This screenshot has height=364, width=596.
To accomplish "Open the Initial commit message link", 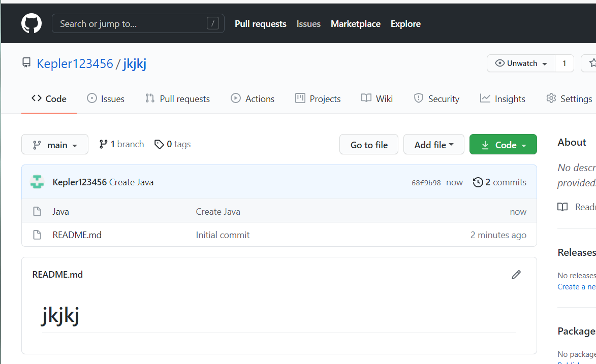I will (223, 235).
